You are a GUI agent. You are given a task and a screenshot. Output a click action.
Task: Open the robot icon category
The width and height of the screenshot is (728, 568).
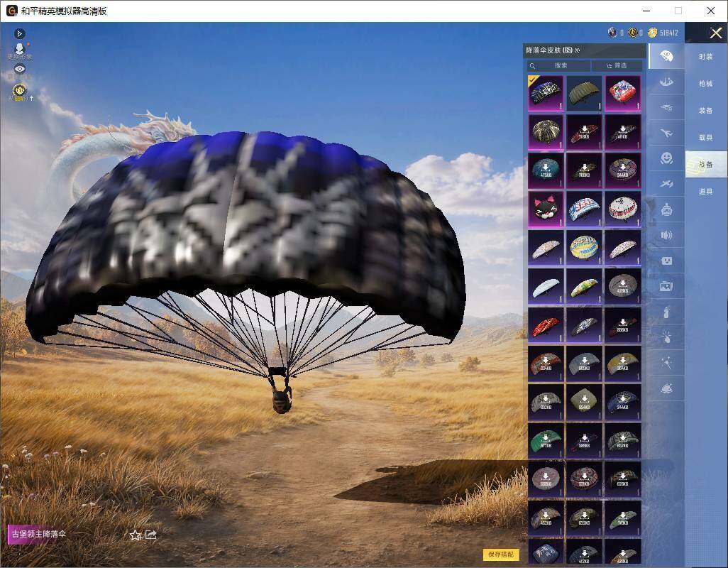click(666, 209)
